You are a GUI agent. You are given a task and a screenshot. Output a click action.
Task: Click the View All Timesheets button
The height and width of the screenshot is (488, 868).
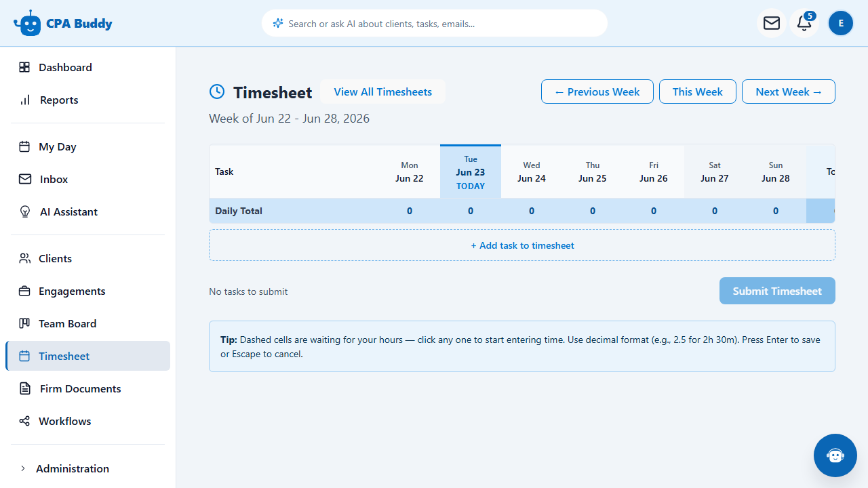point(382,91)
